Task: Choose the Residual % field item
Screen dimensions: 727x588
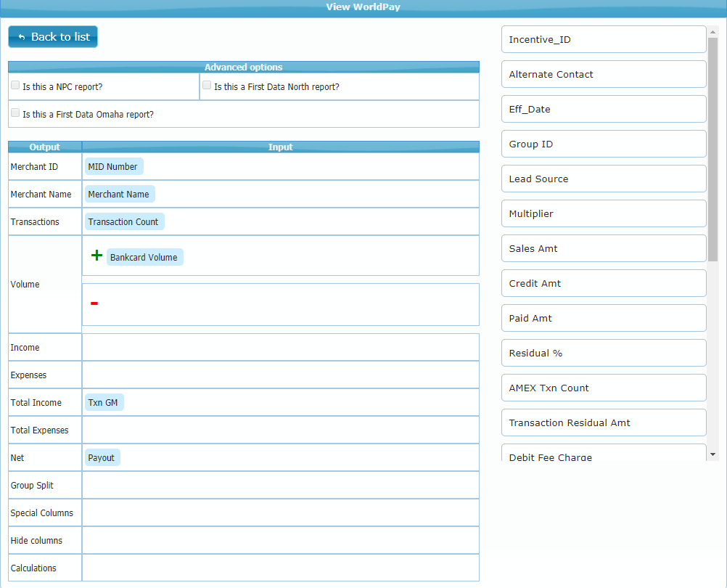Action: tap(604, 354)
